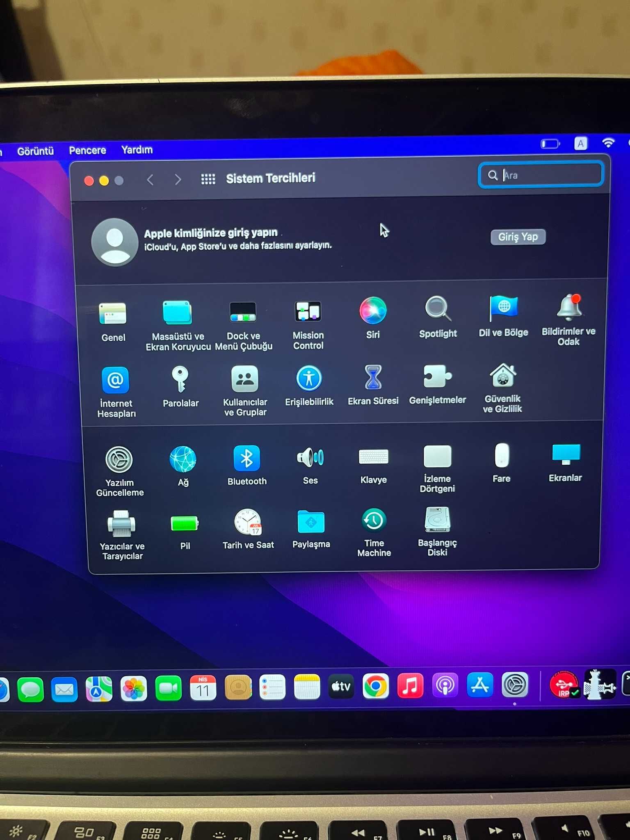This screenshot has width=630, height=840.
Task: Open the keyboard input source menu
Action: [x=580, y=144]
